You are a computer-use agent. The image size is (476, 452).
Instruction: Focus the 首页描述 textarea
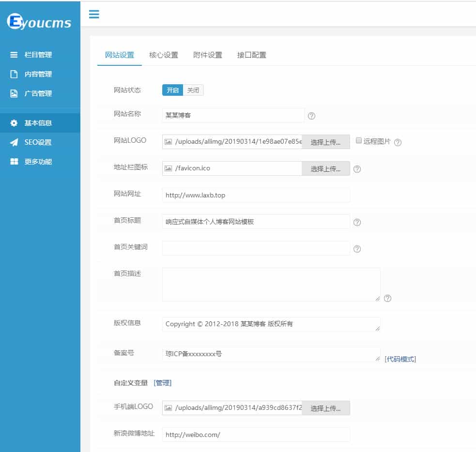tap(271, 285)
